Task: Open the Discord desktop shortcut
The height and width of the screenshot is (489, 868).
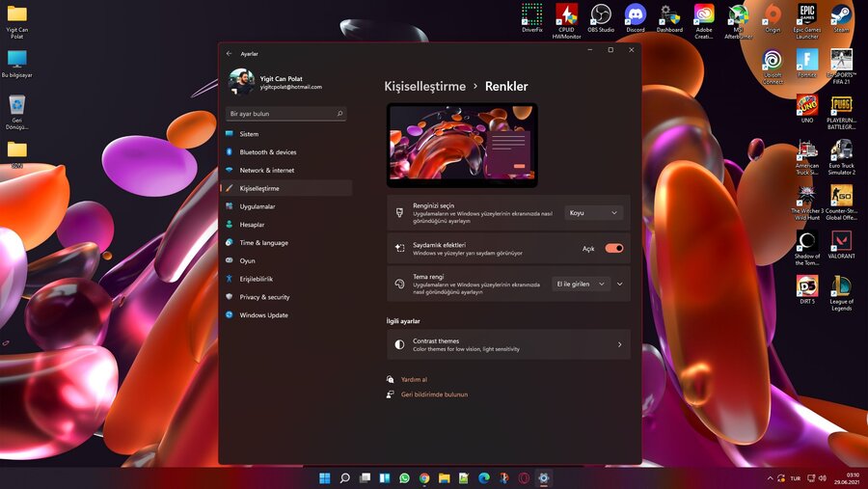Action: click(x=635, y=14)
